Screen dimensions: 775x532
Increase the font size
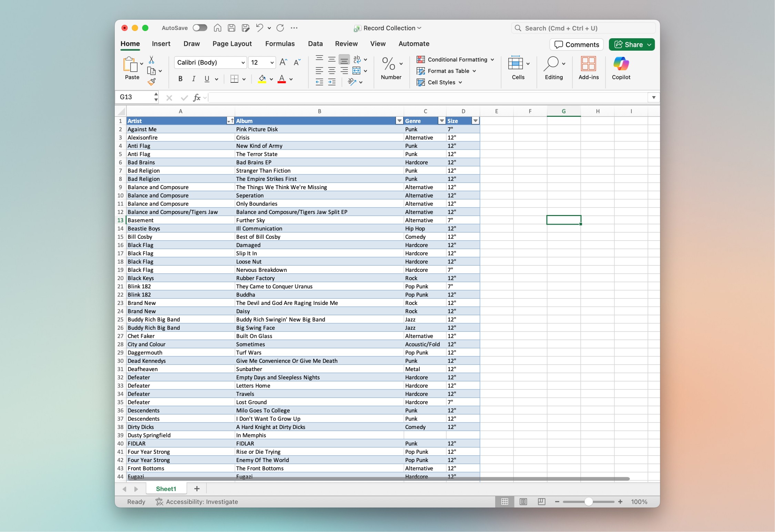[283, 62]
